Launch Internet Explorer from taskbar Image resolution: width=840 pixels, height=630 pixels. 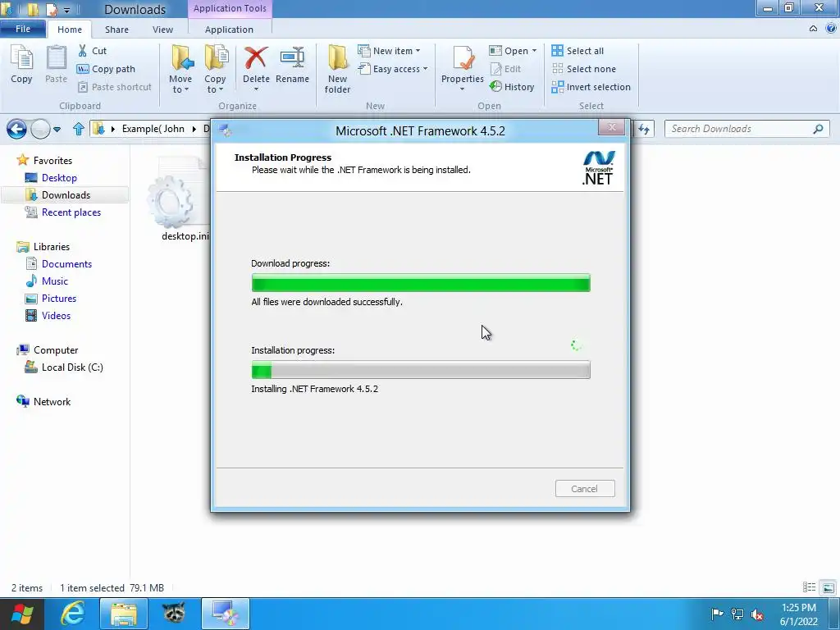click(72, 614)
